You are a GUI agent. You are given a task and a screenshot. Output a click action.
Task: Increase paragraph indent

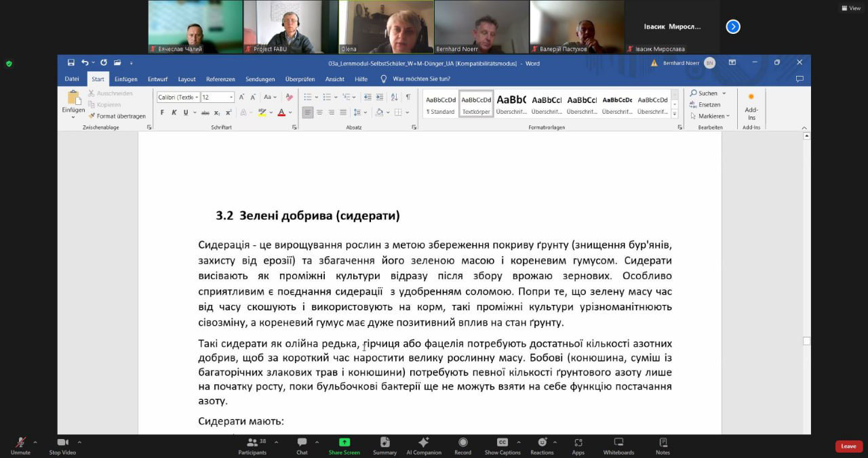(x=380, y=97)
